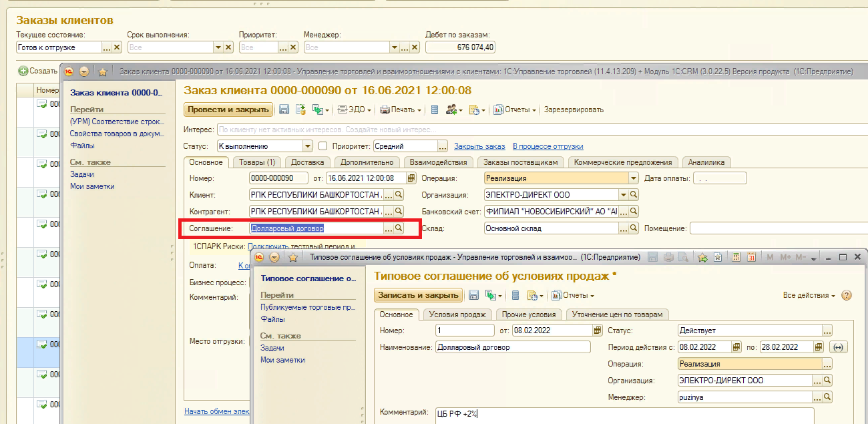Click help question mark in agreement window
Screen dimensions: 868x426
tap(847, 295)
